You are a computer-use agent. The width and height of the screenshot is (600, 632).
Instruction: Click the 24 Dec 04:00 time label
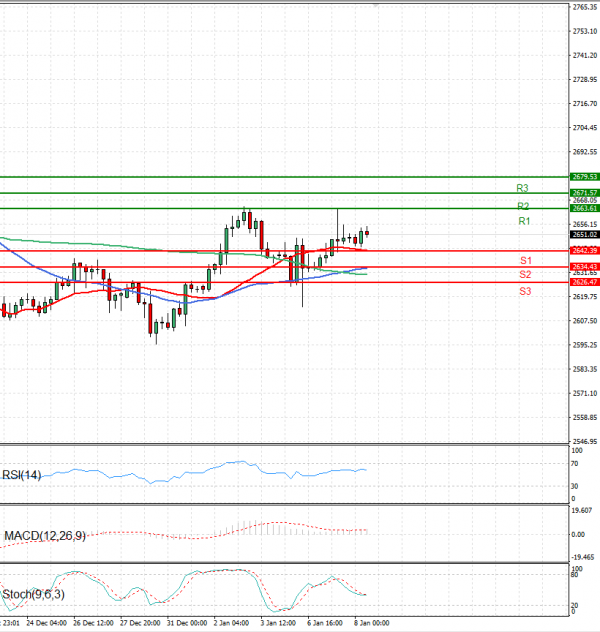coord(47,623)
